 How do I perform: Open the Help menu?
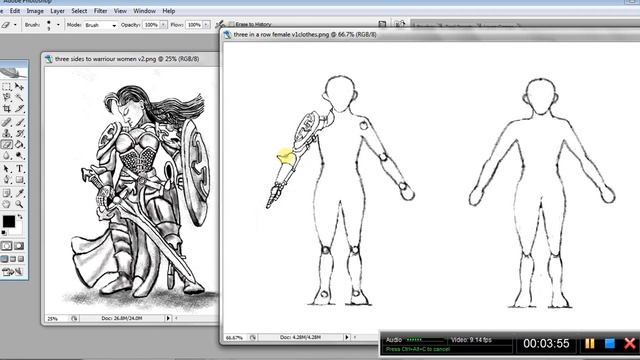[169, 11]
